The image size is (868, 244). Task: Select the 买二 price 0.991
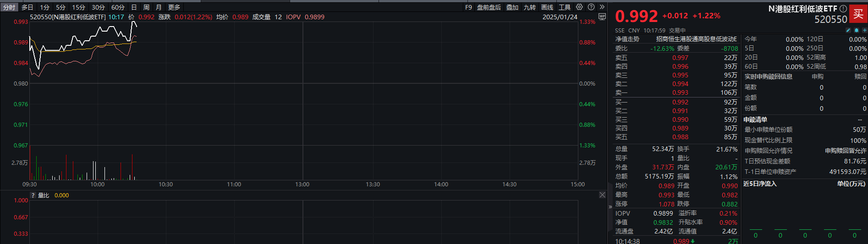(x=680, y=111)
